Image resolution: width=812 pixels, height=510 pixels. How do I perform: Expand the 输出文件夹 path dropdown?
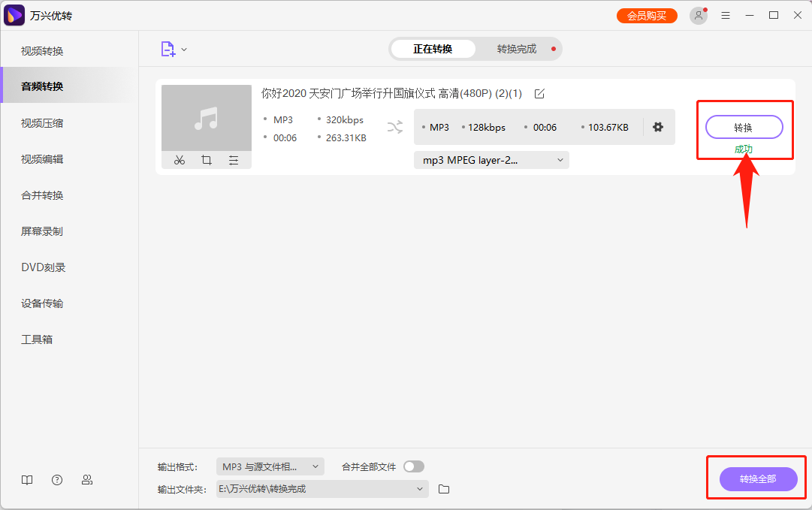[x=322, y=488]
